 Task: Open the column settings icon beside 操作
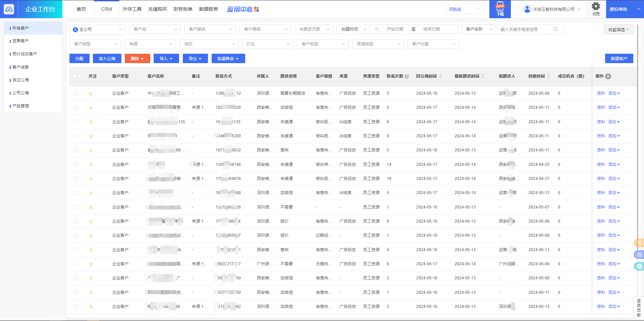coord(608,76)
